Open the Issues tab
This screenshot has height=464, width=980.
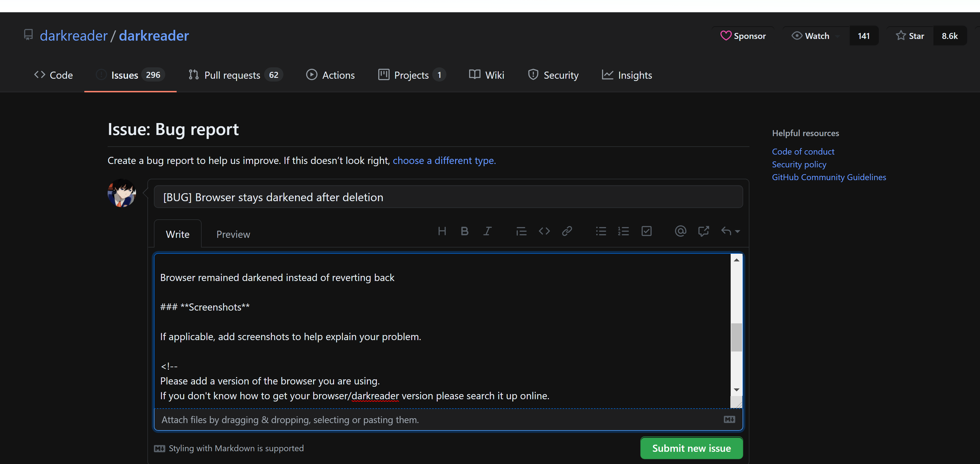[130, 75]
